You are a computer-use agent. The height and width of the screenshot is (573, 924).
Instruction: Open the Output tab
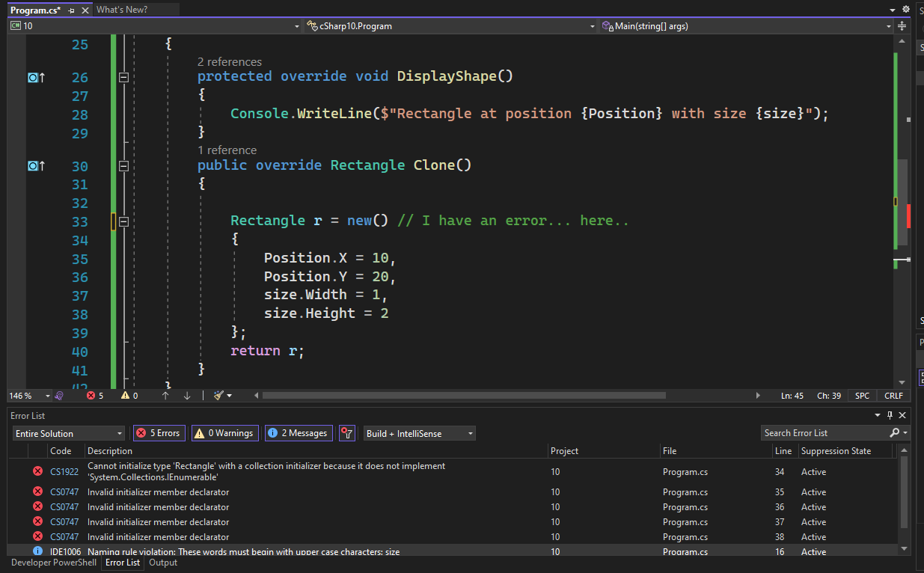[x=163, y=563]
